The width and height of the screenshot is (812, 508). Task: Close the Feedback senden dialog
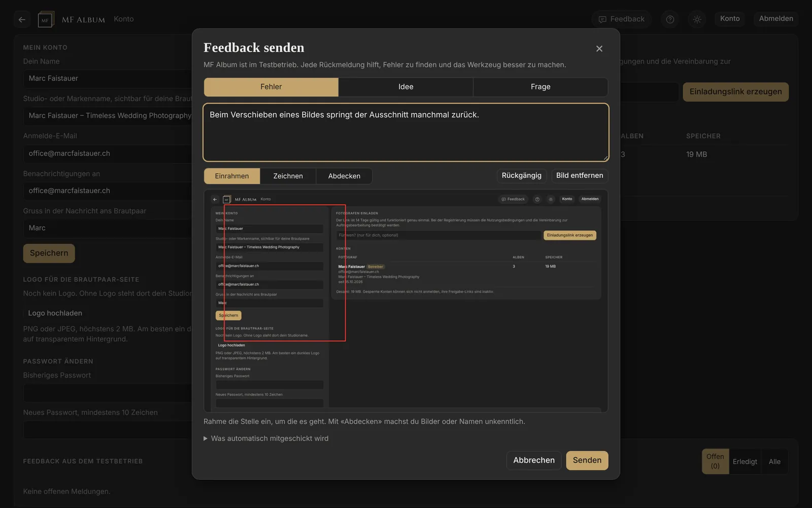(599, 49)
